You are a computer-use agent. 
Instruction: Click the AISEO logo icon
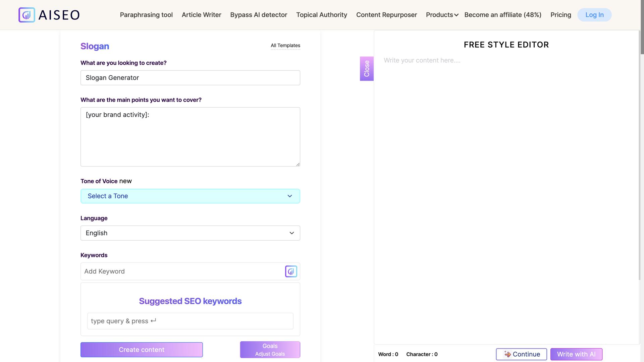(27, 15)
